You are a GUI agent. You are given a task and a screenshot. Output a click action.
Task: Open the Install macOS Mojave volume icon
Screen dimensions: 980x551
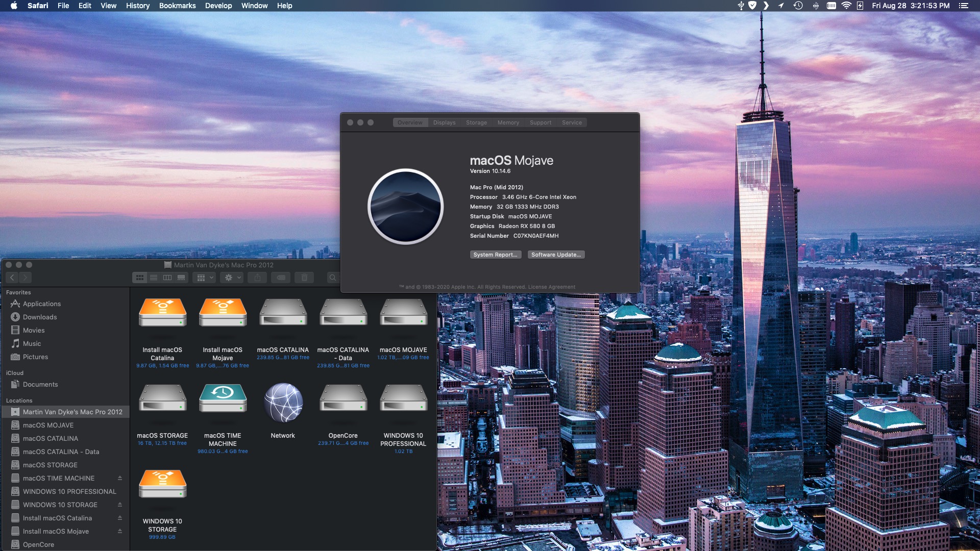pyautogui.click(x=223, y=313)
